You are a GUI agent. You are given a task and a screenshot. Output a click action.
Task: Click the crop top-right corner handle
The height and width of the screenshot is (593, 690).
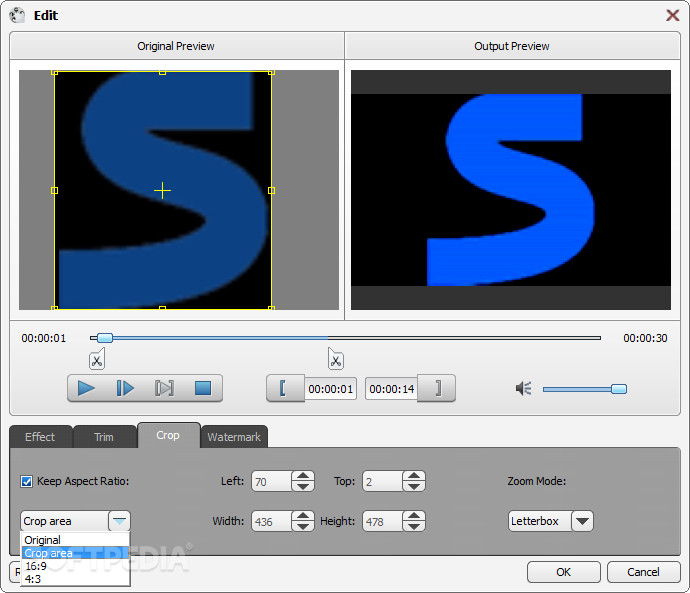271,72
